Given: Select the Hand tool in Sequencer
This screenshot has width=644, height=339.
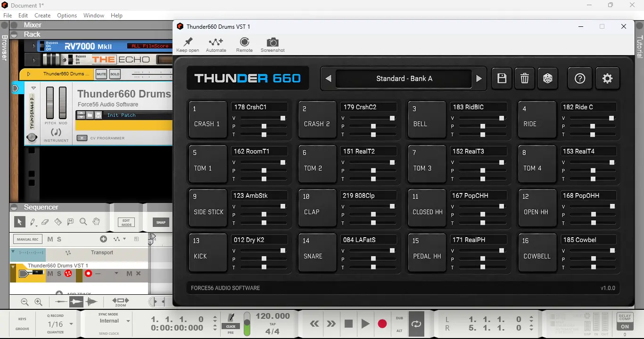Looking at the screenshot, I should 96,222.
